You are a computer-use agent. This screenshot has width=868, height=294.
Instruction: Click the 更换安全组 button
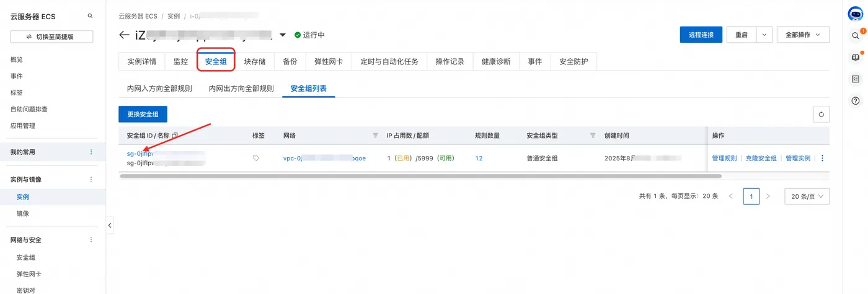(x=143, y=114)
